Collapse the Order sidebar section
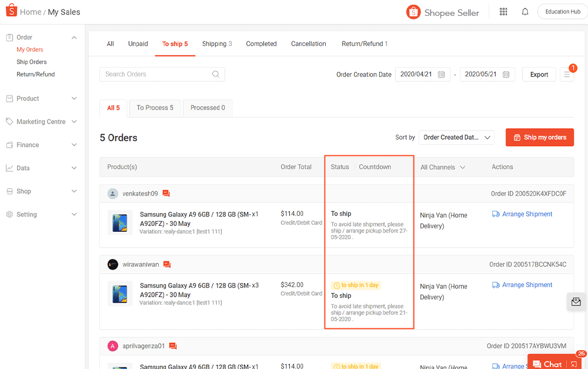This screenshot has height=369, width=588. [x=74, y=38]
